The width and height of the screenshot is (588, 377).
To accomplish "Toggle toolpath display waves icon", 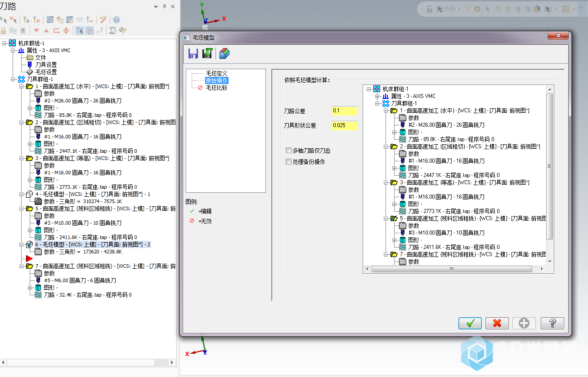I will (13, 31).
